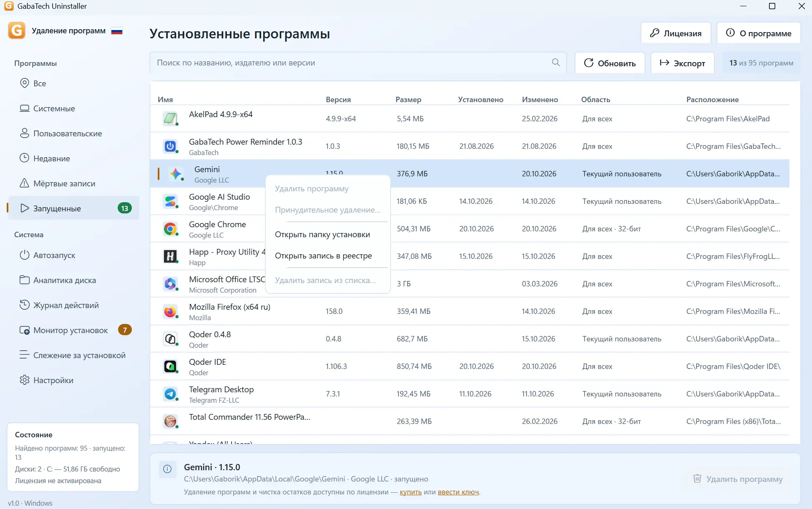The image size is (812, 509).
Task: Click the 'ввести ключ' link
Action: [x=458, y=492]
